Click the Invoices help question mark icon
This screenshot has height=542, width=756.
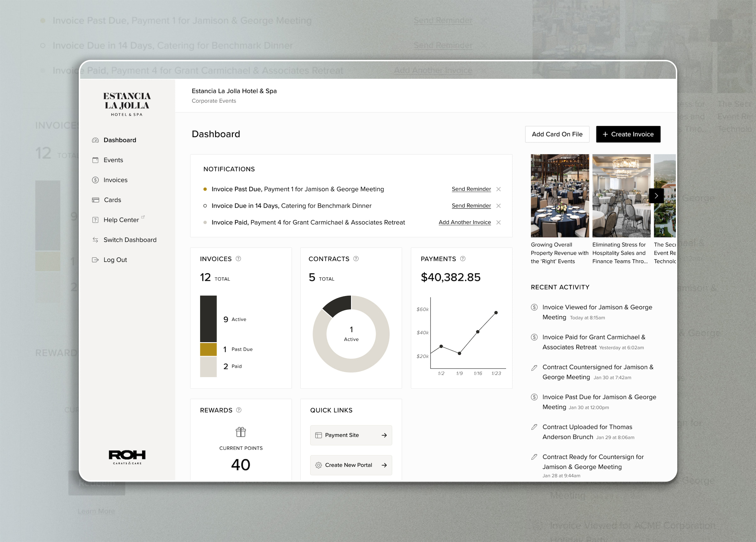239,258
